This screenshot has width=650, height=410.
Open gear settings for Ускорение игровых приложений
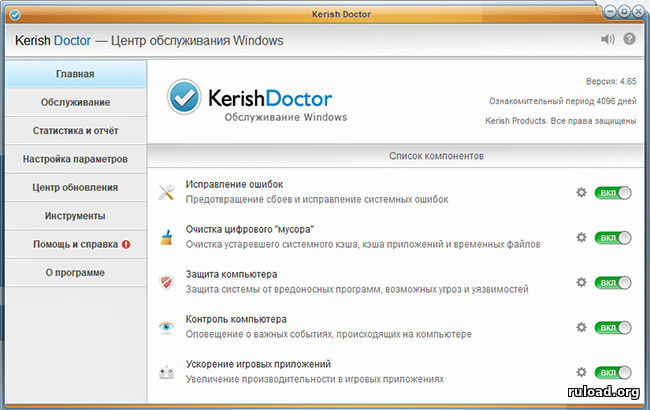point(581,372)
